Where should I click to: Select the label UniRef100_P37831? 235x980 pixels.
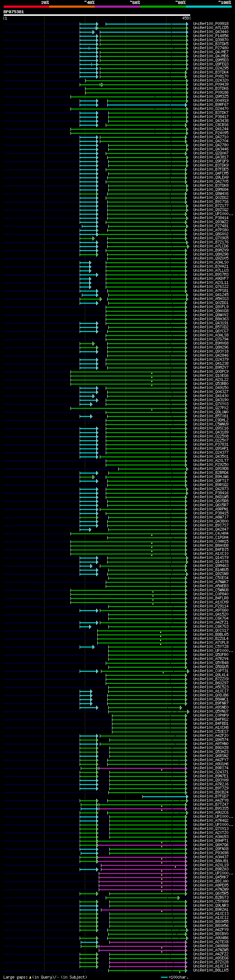coord(211,444)
